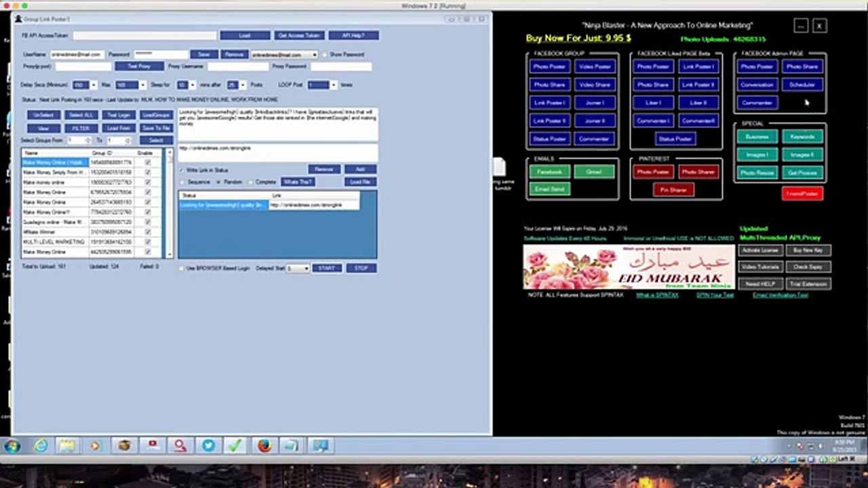The image size is (868, 488).
Task: Open Firefox from the taskbar
Action: pos(264,445)
